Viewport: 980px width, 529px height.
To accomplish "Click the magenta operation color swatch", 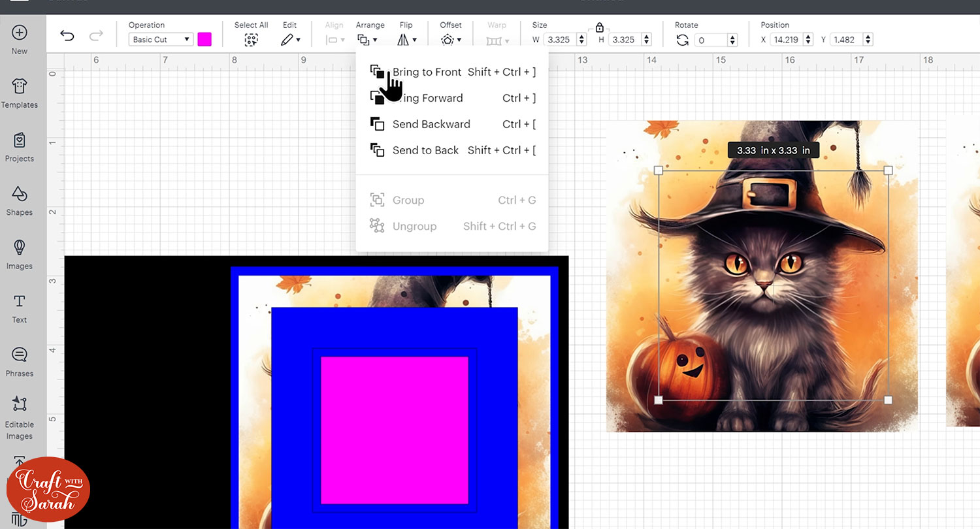I will pyautogui.click(x=204, y=40).
